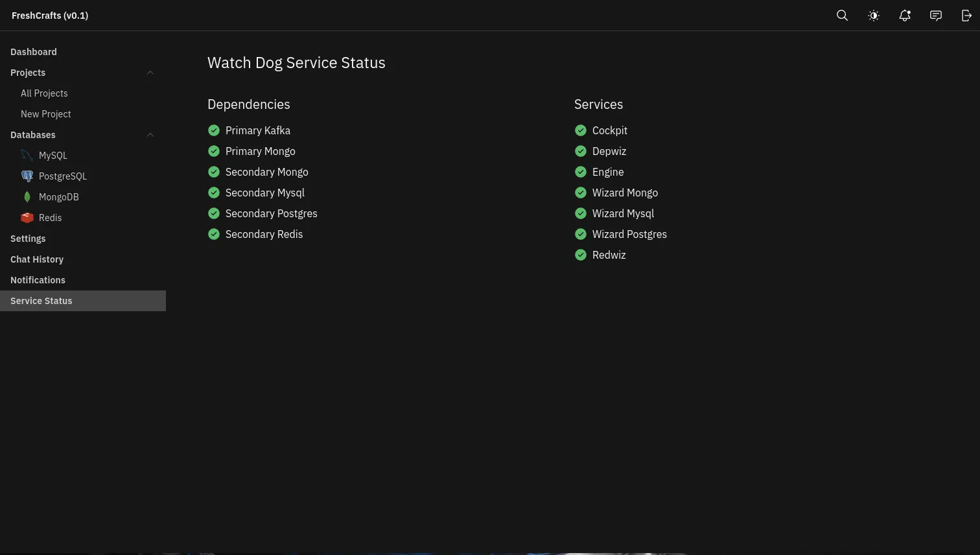Viewport: 980px width, 555px height.
Task: Go to All Projects
Action: (44, 93)
